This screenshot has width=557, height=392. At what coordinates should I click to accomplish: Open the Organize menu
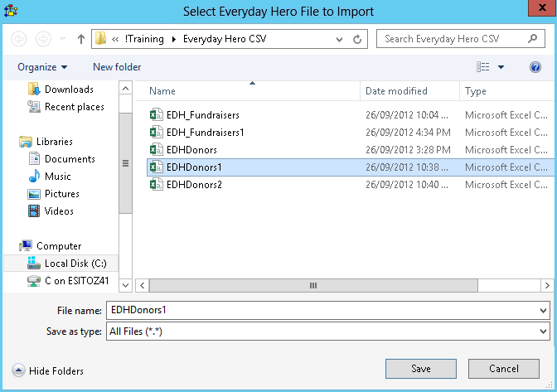click(42, 67)
